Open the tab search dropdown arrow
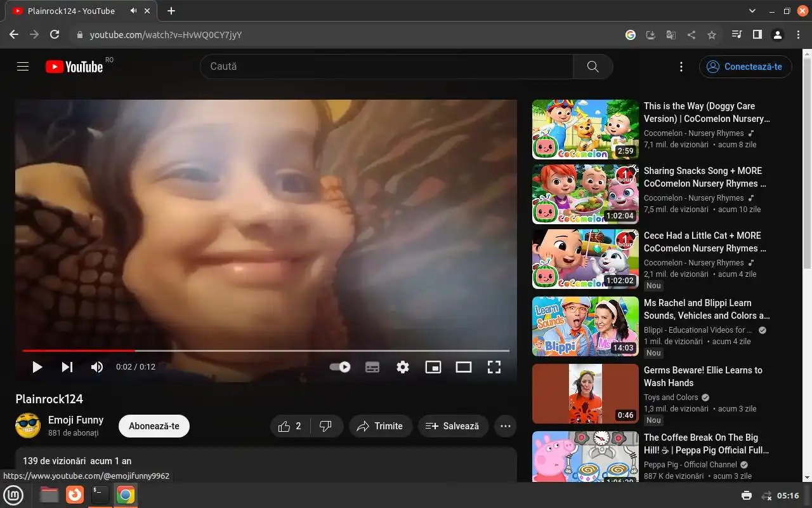812x508 pixels. [x=752, y=11]
